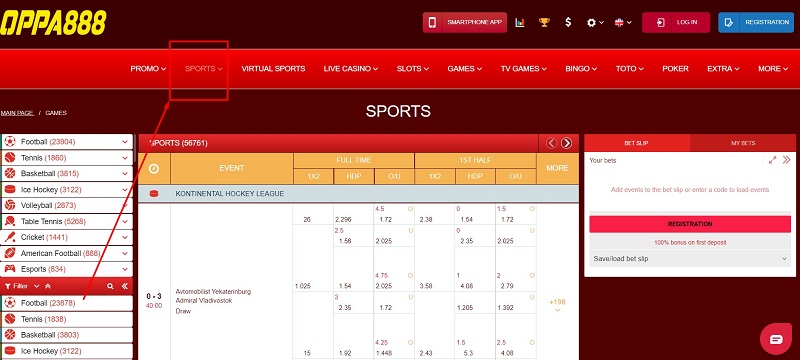Screen dimensions: 800x360
Task: Click the tennis ball icon for Tennis (1838)
Action: 10,319
